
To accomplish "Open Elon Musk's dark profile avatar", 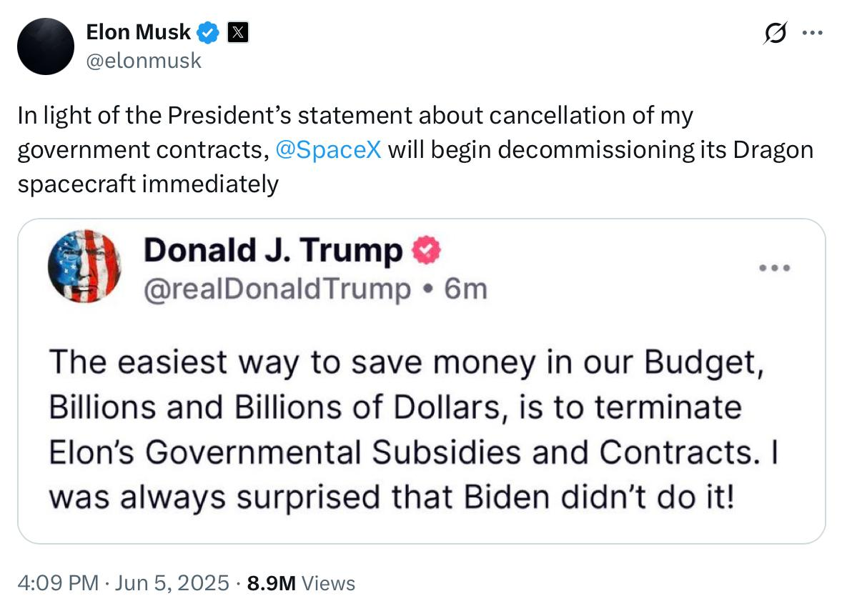I will (46, 46).
